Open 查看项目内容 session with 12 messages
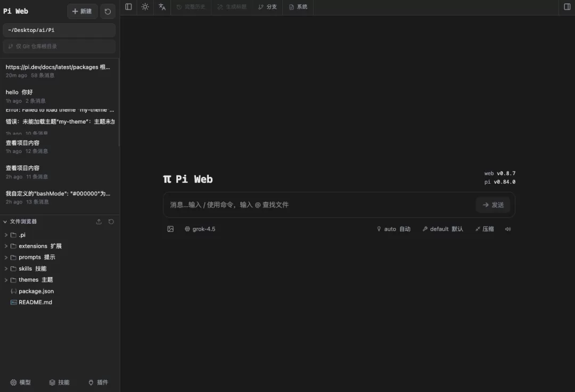This screenshot has width=575, height=392. coord(59,146)
